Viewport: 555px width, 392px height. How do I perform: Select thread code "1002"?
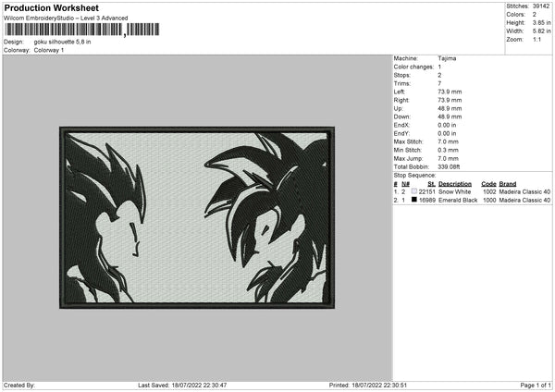point(489,191)
